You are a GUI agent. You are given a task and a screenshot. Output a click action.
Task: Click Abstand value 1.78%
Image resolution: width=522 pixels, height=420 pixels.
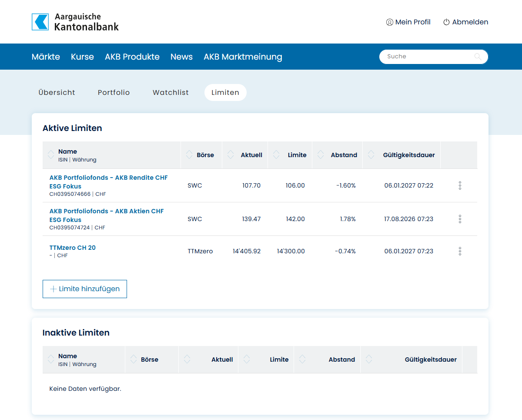coord(348,219)
